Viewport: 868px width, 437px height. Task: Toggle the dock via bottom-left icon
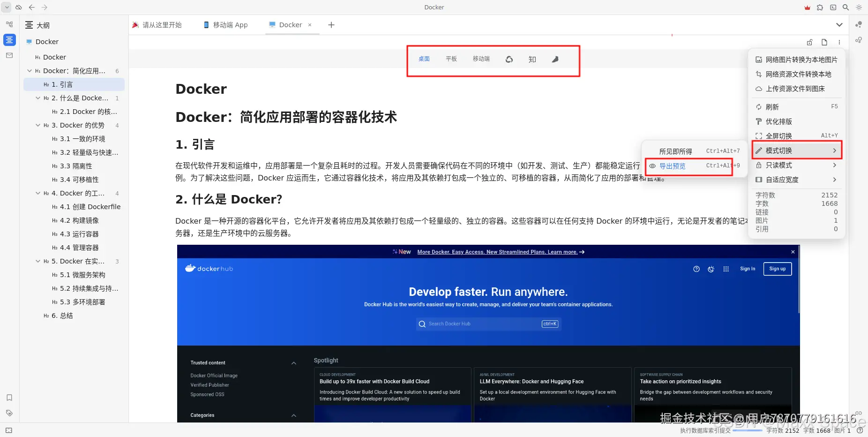pyautogui.click(x=9, y=430)
